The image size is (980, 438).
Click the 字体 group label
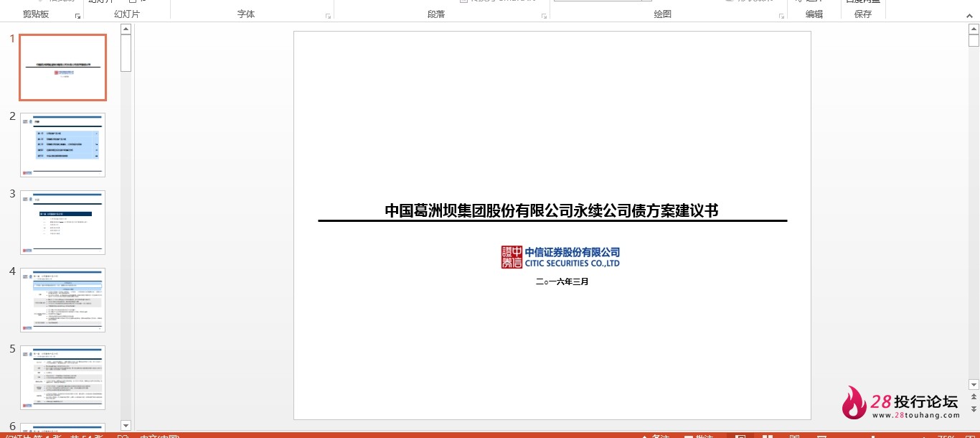(x=246, y=14)
